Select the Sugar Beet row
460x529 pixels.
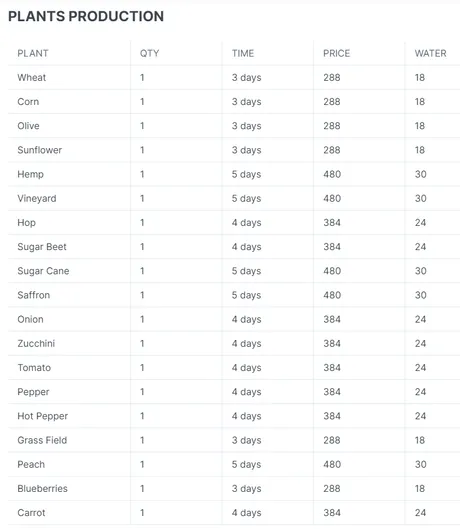tap(234, 247)
